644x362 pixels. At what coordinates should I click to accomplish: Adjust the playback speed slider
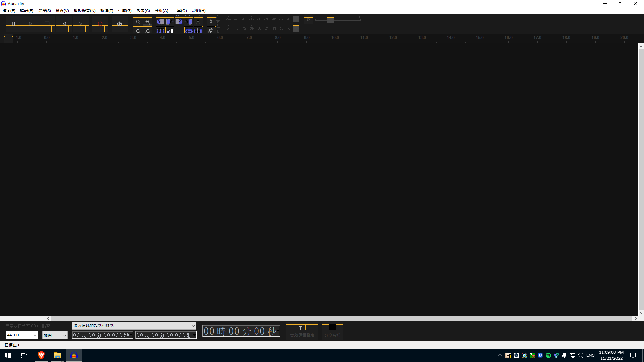click(330, 20)
